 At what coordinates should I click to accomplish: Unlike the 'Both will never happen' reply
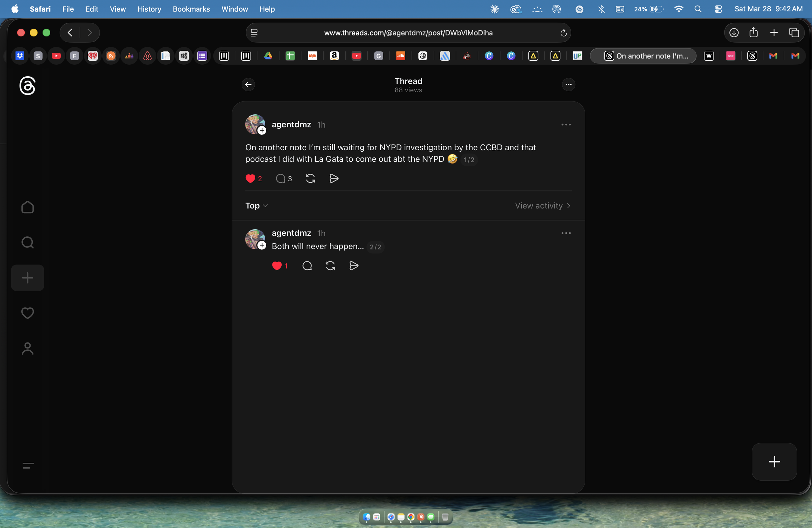[x=277, y=266]
